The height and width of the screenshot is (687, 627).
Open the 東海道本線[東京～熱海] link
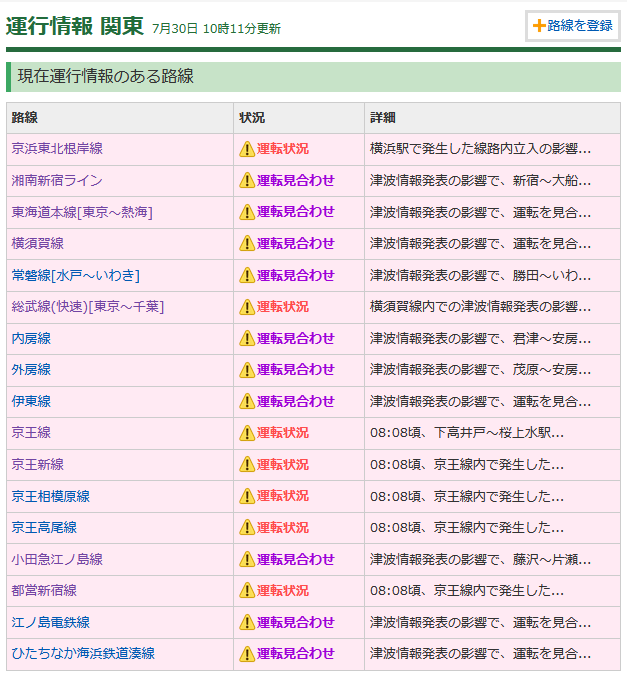[x=82, y=212]
